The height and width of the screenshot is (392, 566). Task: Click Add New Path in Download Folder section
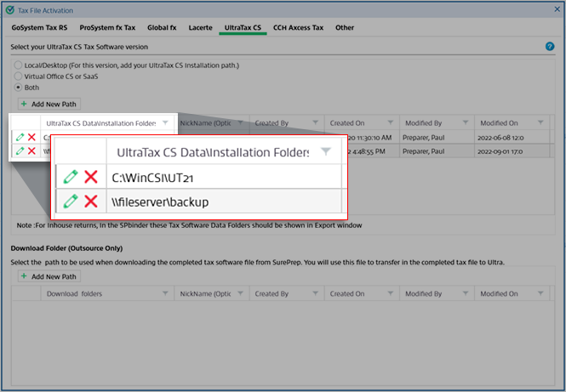click(49, 276)
